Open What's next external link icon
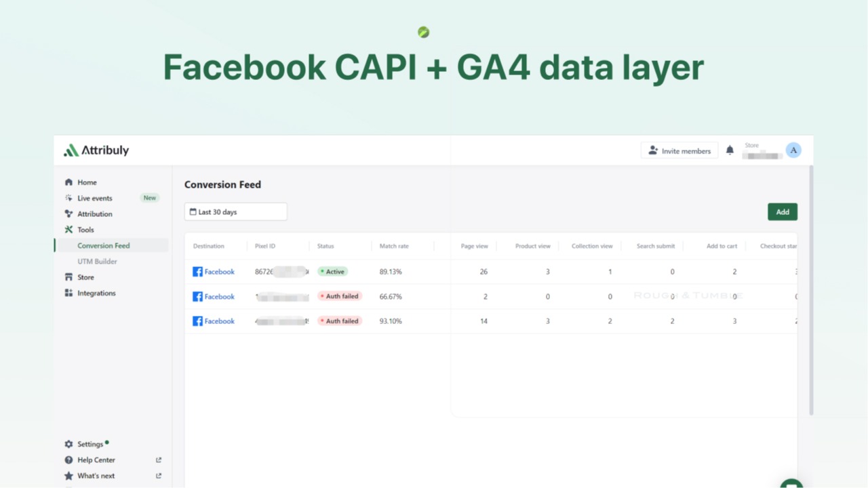The width and height of the screenshot is (868, 488). click(x=159, y=476)
